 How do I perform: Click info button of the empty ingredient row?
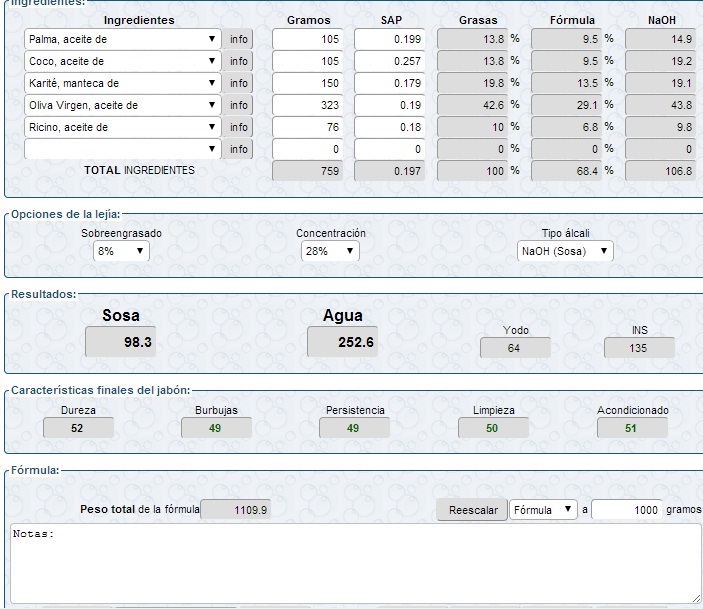(239, 149)
